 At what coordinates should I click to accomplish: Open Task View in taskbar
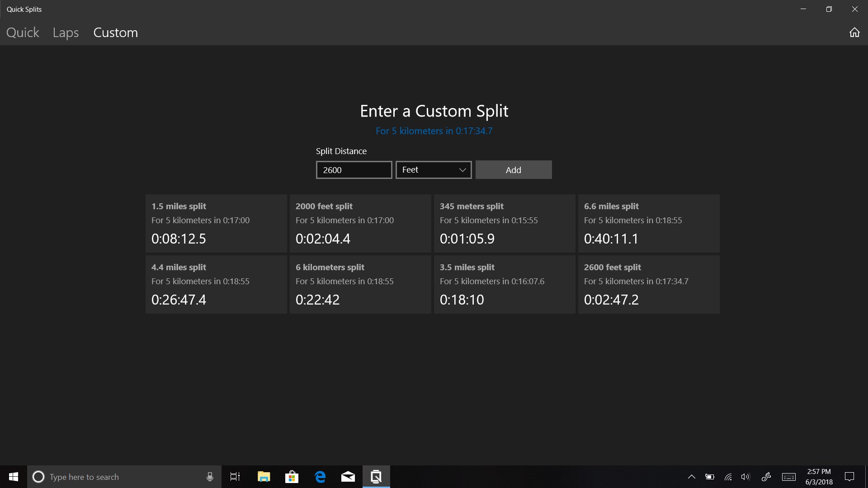pos(235,477)
